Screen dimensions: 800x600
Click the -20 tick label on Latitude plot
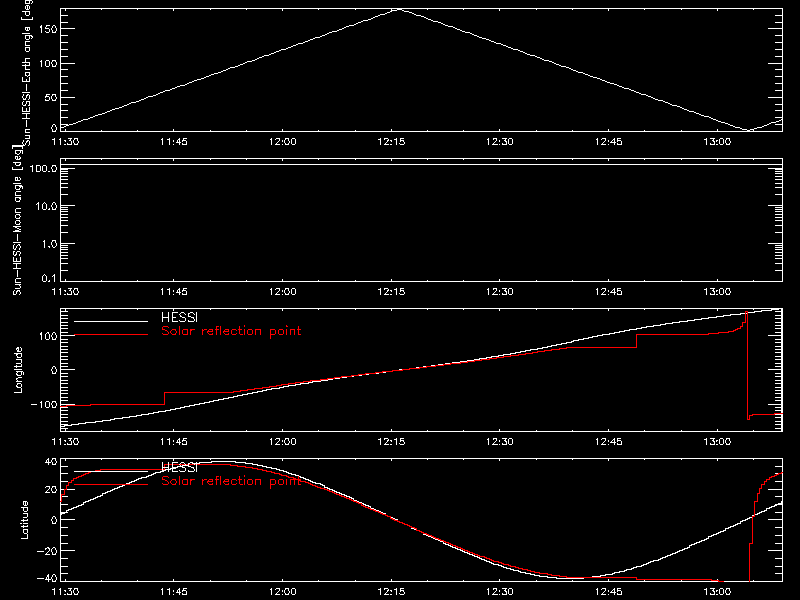point(47,551)
